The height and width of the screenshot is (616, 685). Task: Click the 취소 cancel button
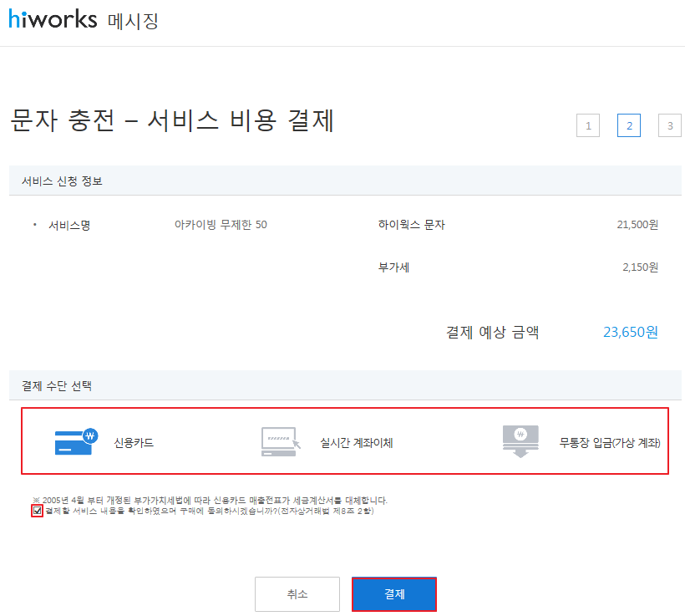click(x=297, y=594)
